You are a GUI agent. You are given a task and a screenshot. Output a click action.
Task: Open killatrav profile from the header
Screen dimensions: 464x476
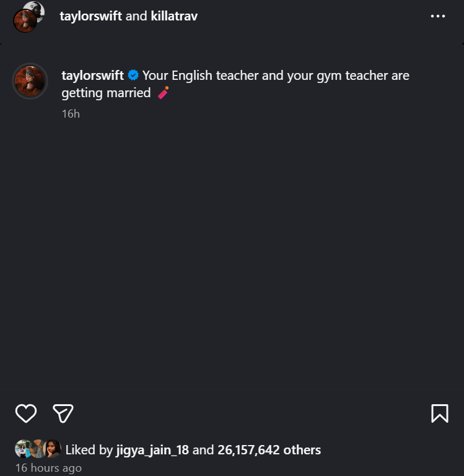174,16
